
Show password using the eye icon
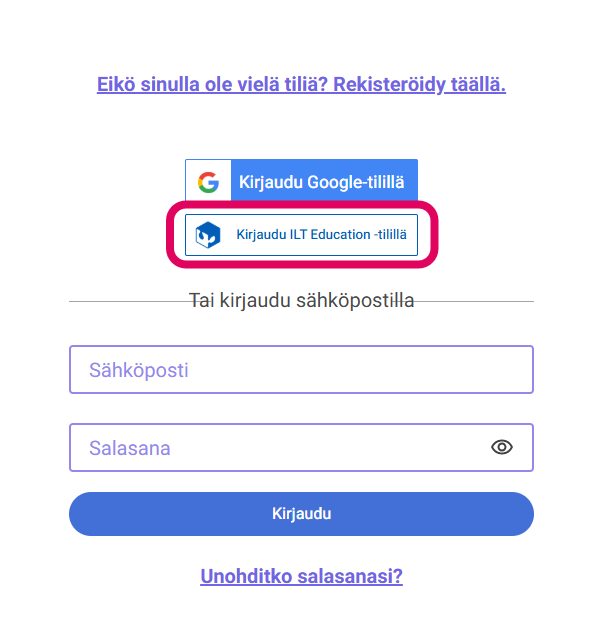[502, 447]
